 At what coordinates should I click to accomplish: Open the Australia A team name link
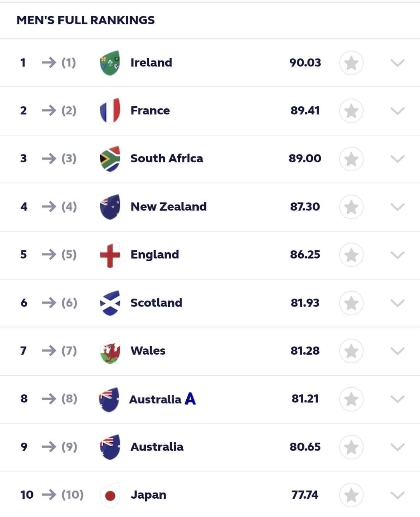(163, 399)
